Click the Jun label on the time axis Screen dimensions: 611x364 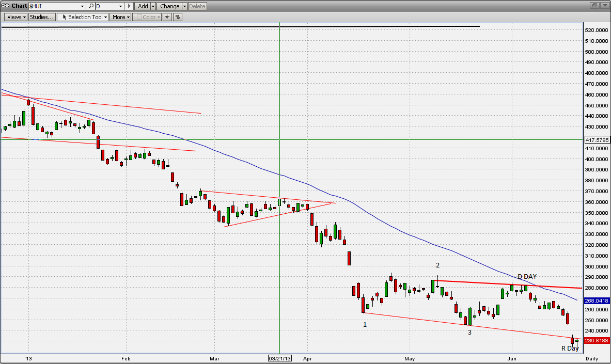click(512, 358)
